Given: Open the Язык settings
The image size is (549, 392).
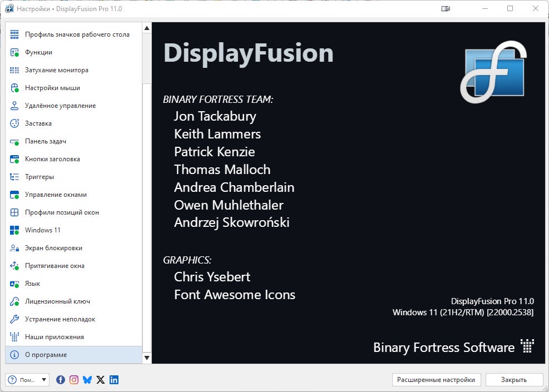Looking at the screenshot, I should click(x=74, y=284).
